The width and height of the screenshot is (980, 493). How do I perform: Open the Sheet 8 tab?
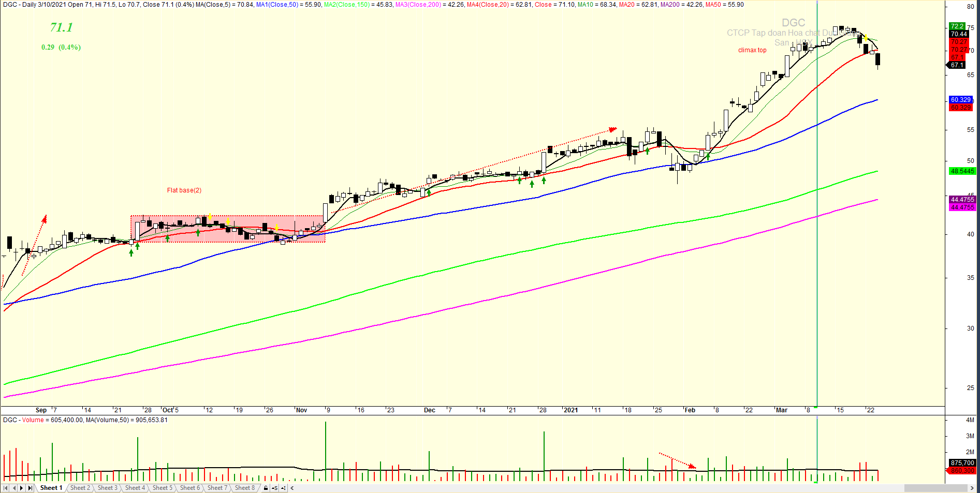pos(245,488)
